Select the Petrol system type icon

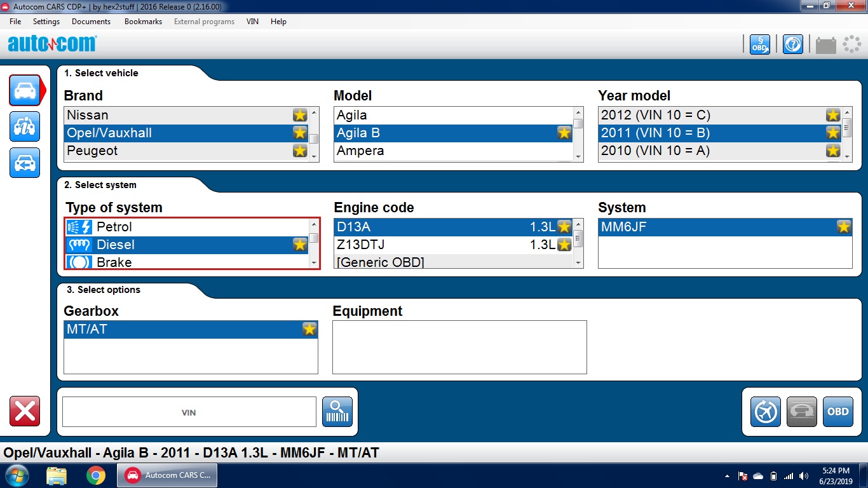tap(79, 227)
